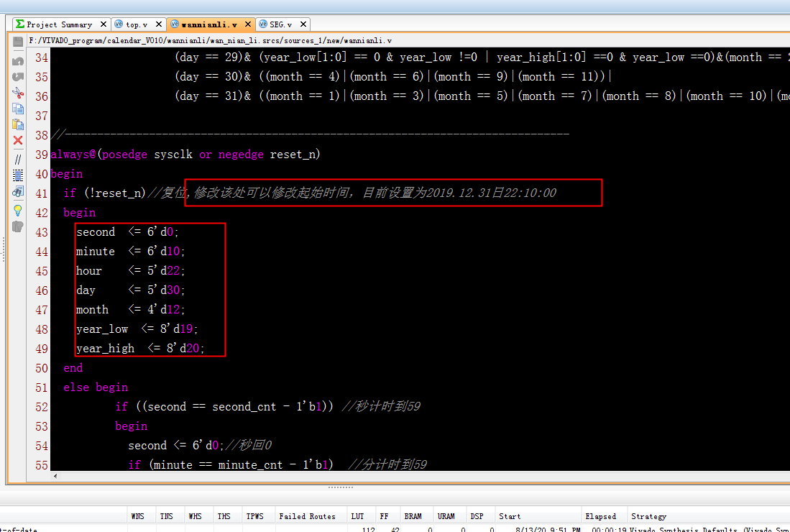Cut selection with the scissors icon

(x=18, y=93)
